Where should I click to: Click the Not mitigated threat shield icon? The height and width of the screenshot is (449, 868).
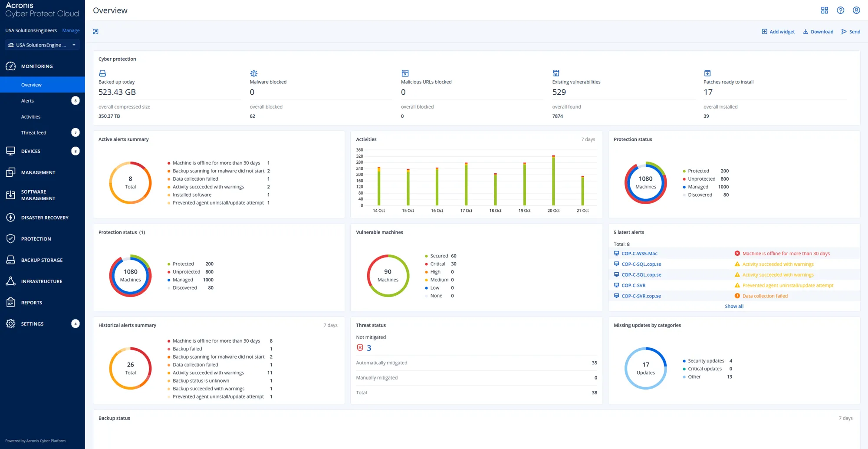tap(360, 348)
